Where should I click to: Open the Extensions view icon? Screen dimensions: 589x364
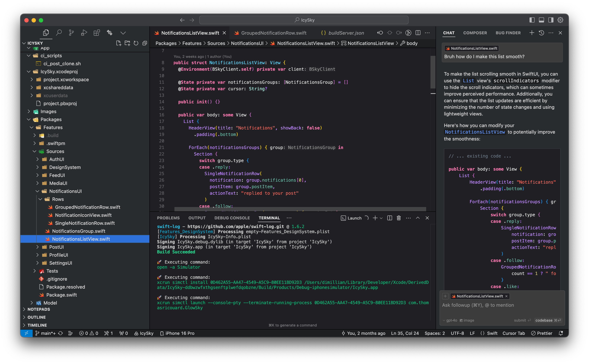(x=96, y=32)
